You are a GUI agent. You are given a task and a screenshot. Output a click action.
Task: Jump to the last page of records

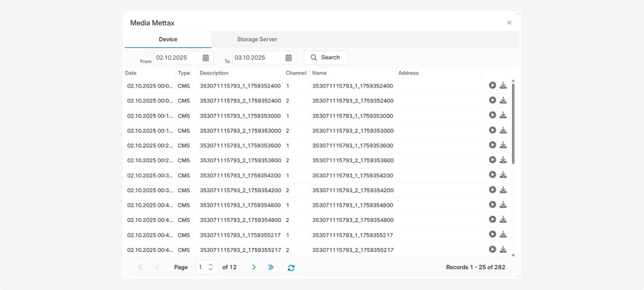point(271,267)
